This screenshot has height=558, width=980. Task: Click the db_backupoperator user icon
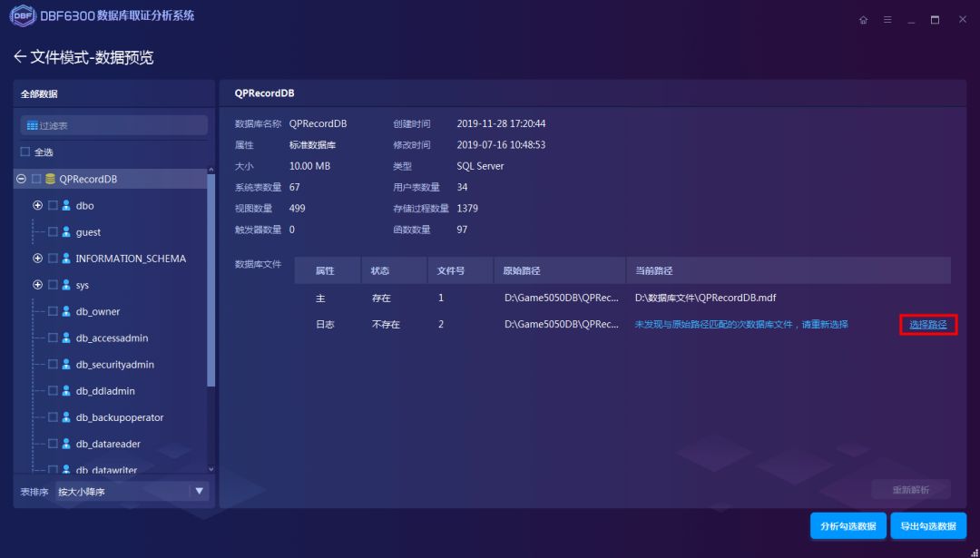(x=66, y=417)
